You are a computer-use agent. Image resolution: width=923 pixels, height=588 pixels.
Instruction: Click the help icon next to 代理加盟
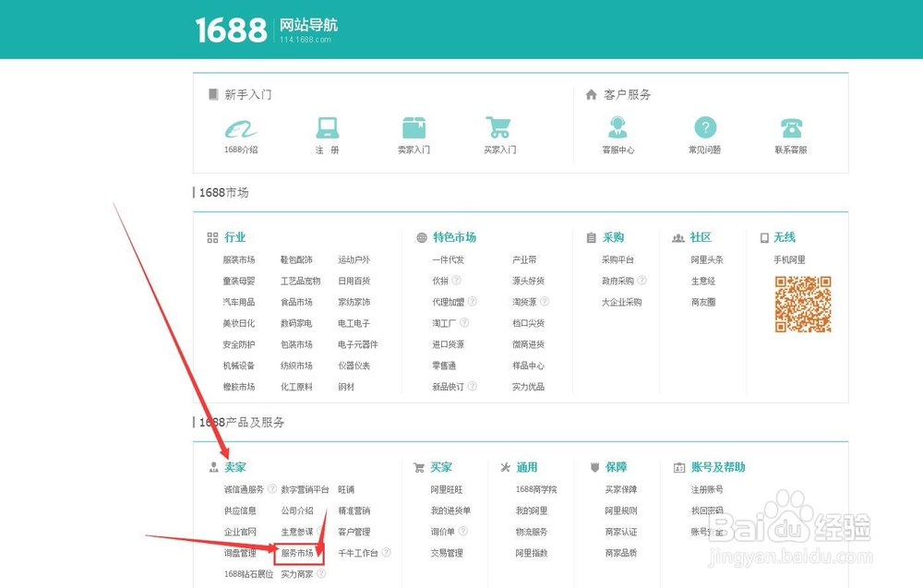tap(472, 301)
